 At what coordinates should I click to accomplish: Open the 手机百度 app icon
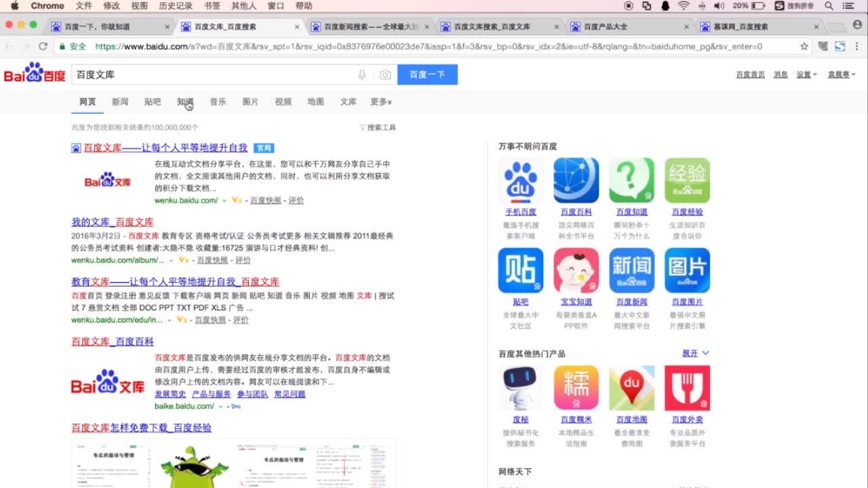(520, 180)
